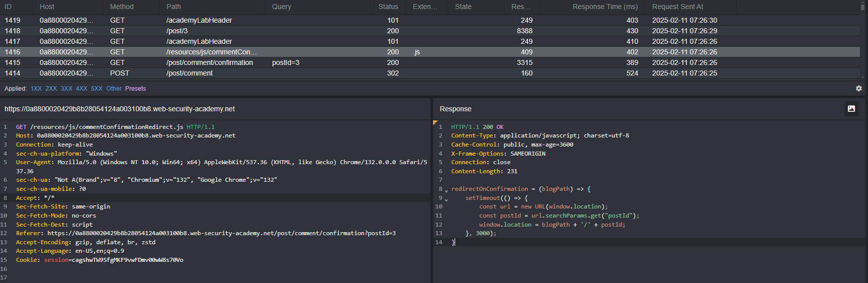Viewport: 868px width, 283px height.
Task: Toggle the 2XX status filter
Action: tap(51, 89)
